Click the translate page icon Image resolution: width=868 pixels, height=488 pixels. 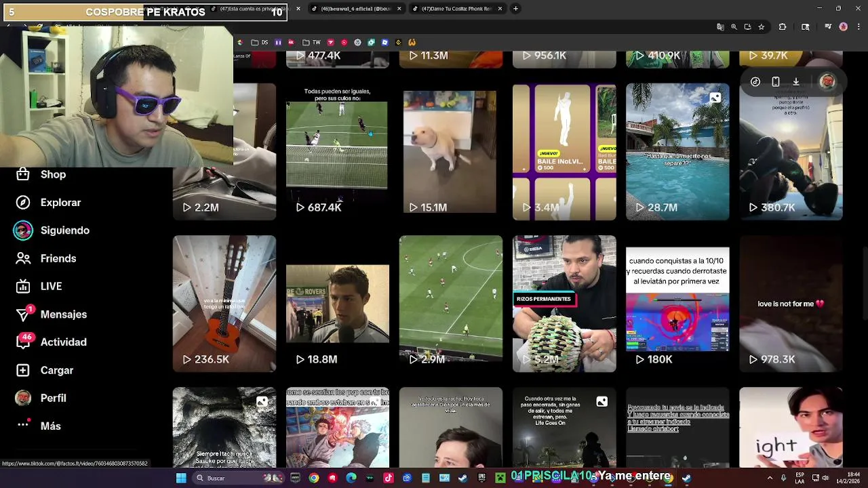tap(720, 27)
